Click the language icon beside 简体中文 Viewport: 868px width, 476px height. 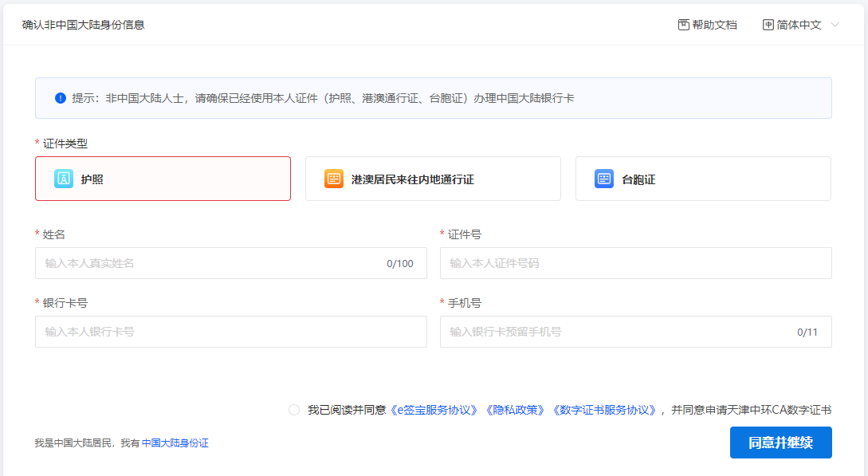click(768, 25)
